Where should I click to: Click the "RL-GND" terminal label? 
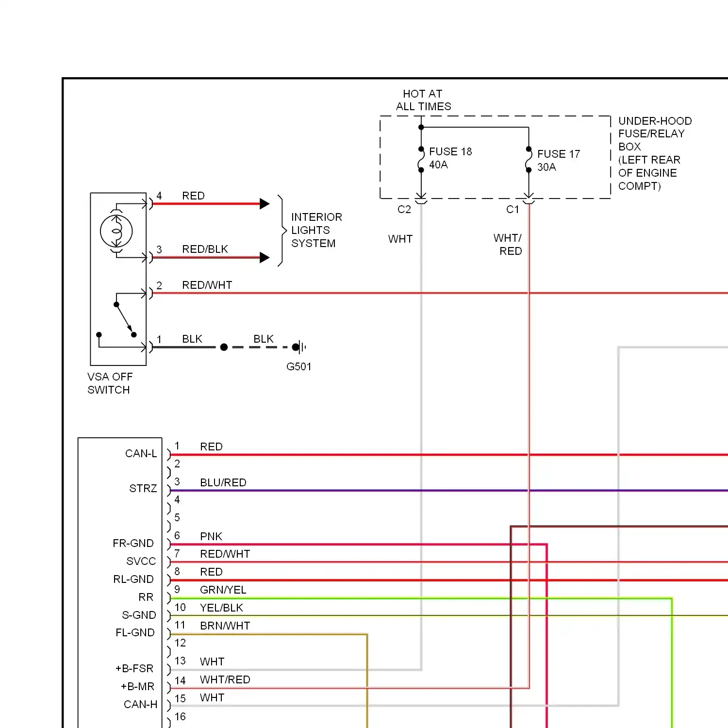click(133, 579)
